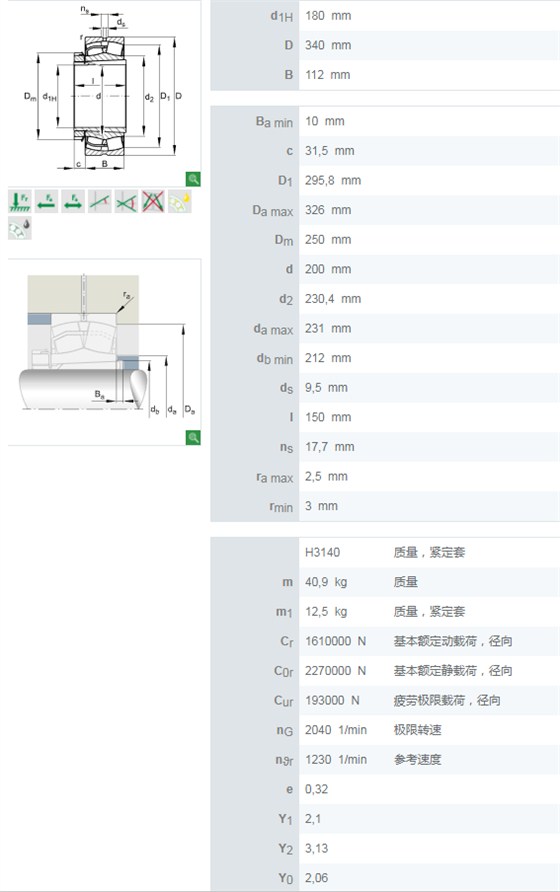Select the rmin value 3 mm
The image size is (560, 892).
point(321,506)
